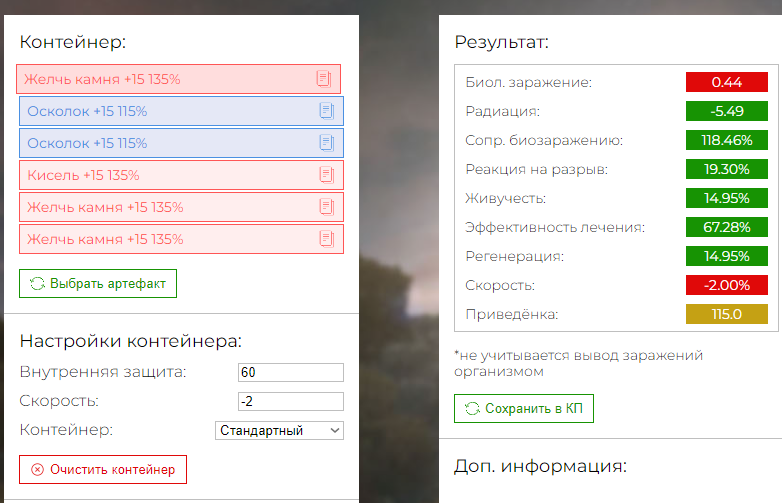Focus the Внутренняя защита input field
This screenshot has width=782, height=503.
point(291,372)
